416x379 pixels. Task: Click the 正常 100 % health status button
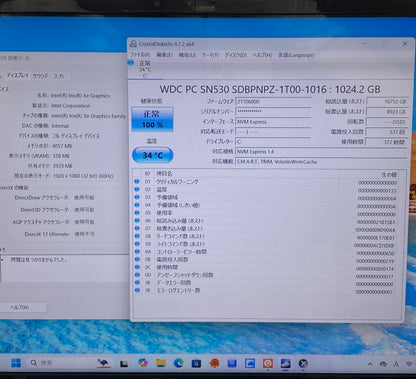(x=152, y=119)
